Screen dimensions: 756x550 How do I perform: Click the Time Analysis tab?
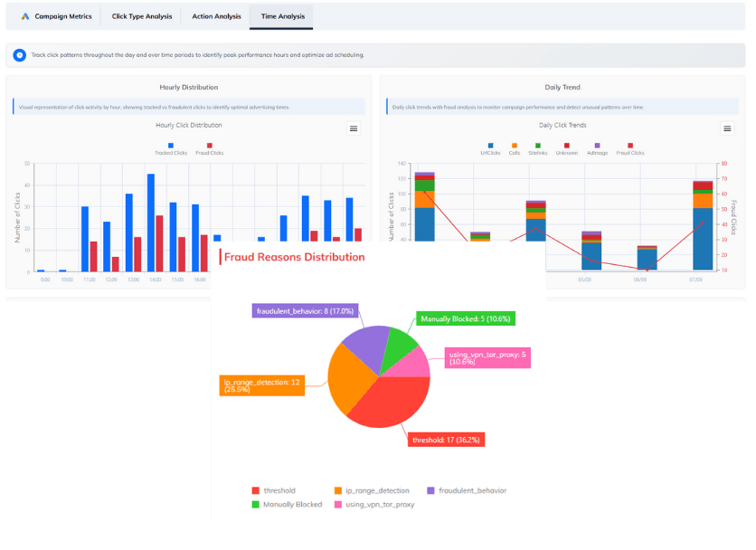(x=281, y=16)
